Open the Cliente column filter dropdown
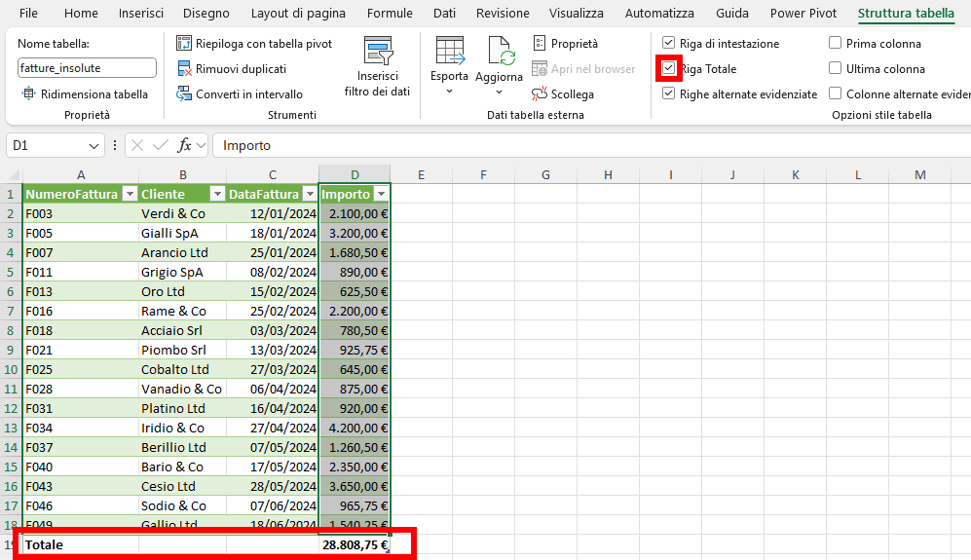The width and height of the screenshot is (971, 560). point(215,195)
